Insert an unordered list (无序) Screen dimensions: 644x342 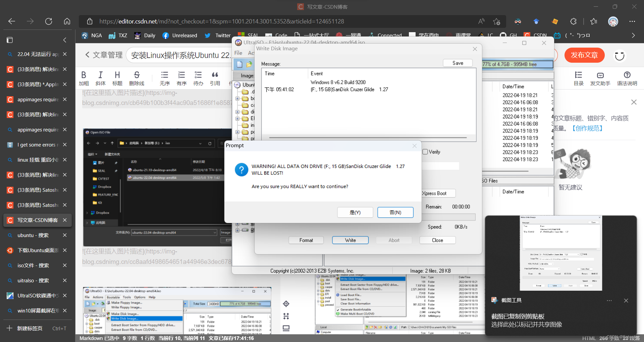164,78
